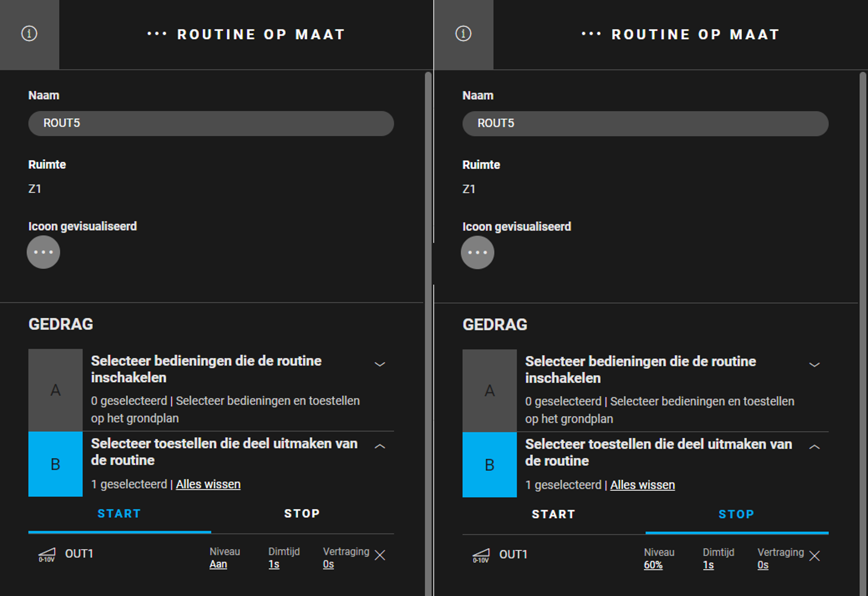Expand section A controls in left panel
868x596 pixels.
pos(380,364)
